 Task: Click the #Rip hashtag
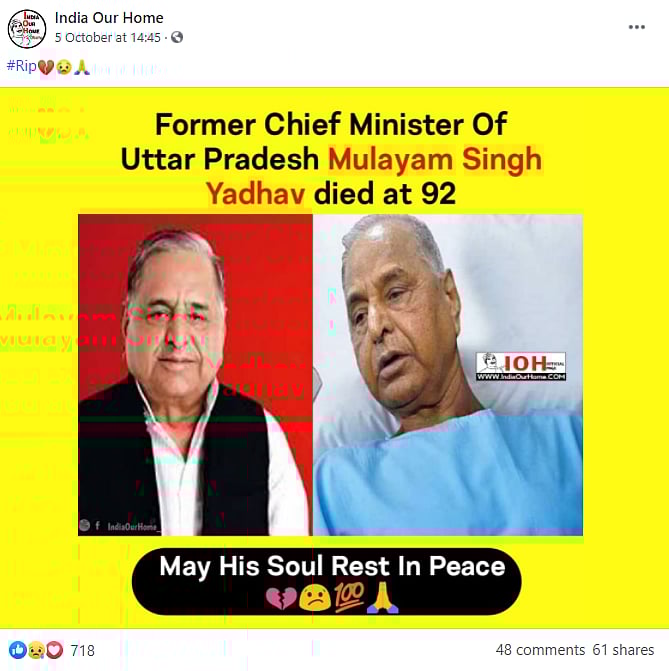point(21,66)
